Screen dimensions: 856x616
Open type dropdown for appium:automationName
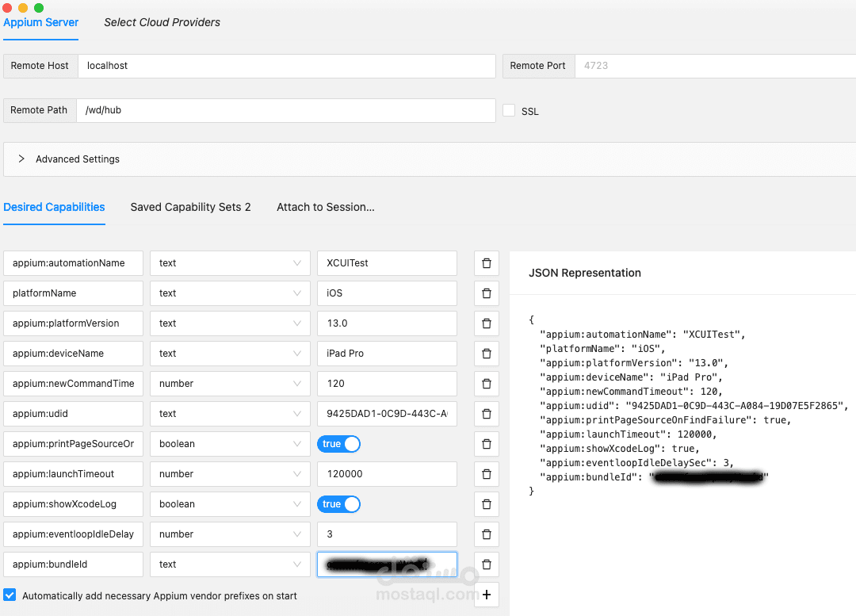(230, 263)
